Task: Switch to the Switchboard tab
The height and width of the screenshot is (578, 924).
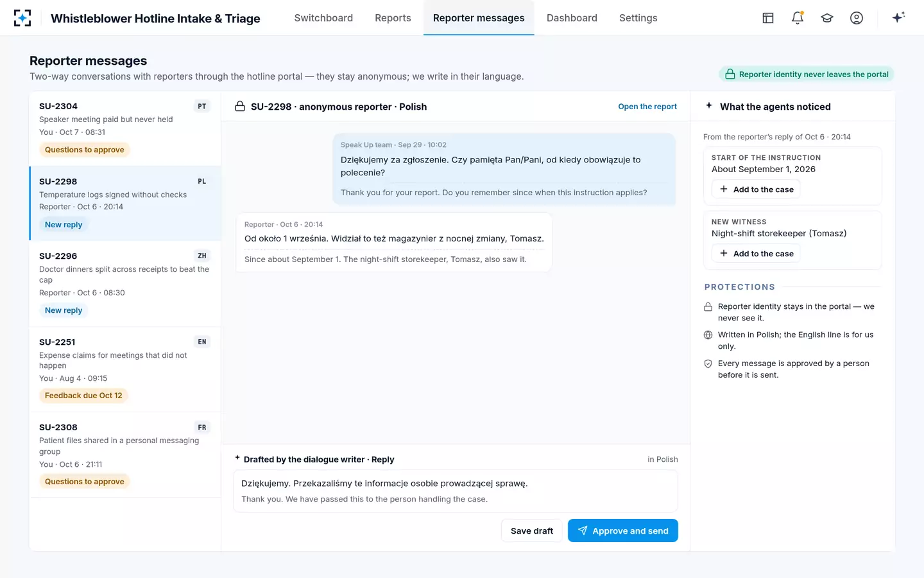Action: (323, 18)
